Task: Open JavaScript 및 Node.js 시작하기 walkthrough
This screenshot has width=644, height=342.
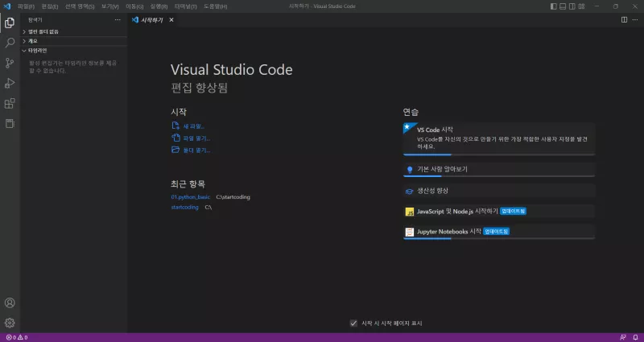Action: point(499,212)
